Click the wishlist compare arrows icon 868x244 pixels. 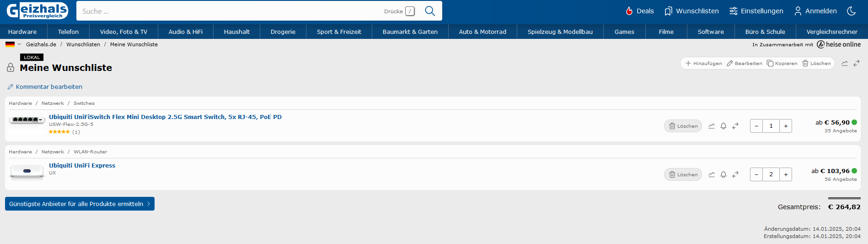click(857, 64)
